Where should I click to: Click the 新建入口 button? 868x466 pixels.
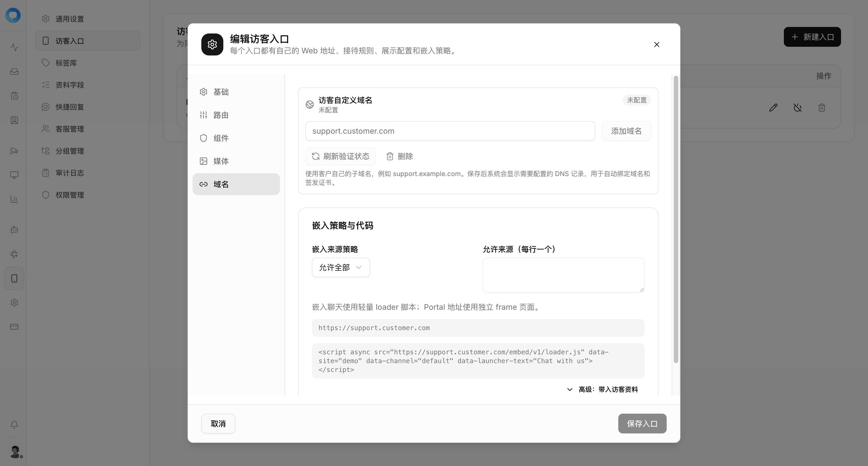(812, 37)
